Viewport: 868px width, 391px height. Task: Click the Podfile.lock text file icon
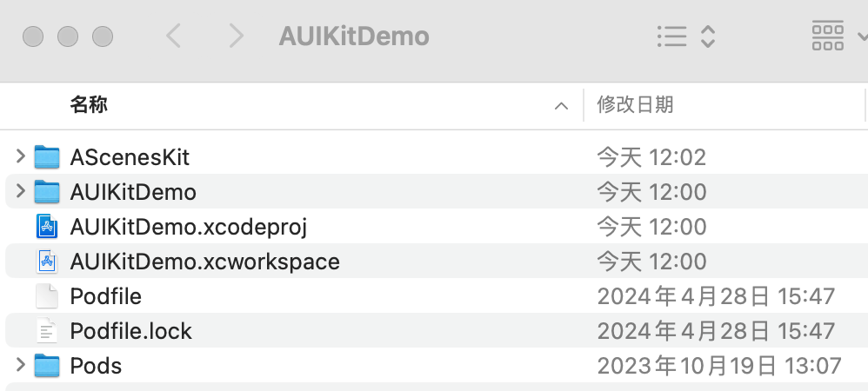(x=46, y=331)
